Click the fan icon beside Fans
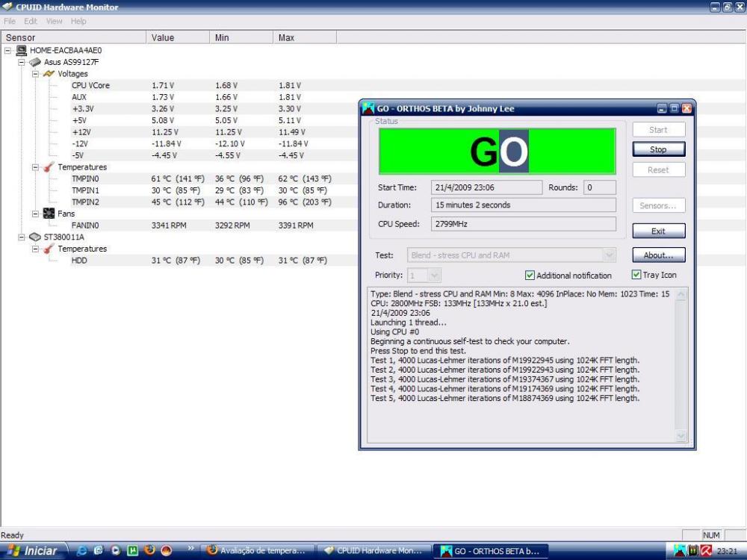The height and width of the screenshot is (560, 747). (x=49, y=214)
